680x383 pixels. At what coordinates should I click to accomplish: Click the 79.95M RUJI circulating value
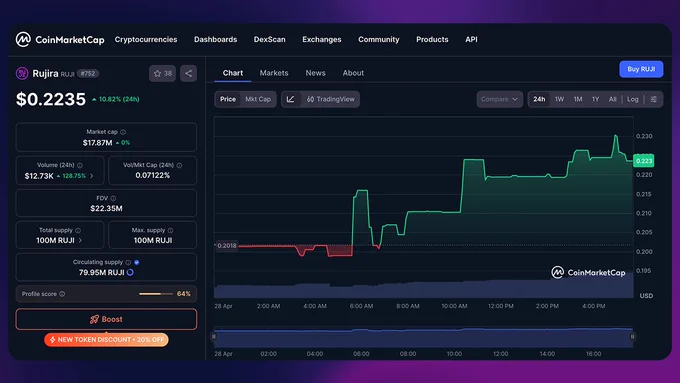[101, 272]
